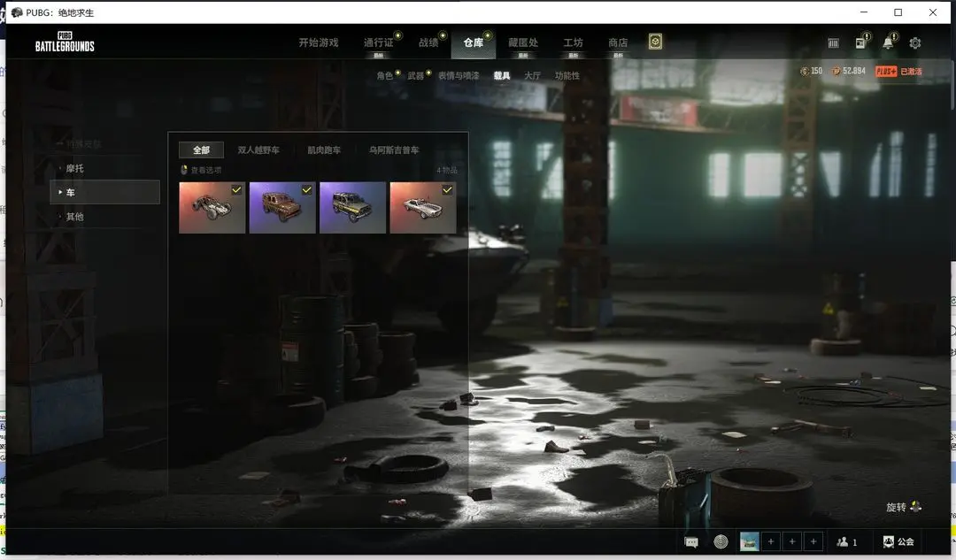Screen dimensions: 956x560
Task: Switch to the 角色 sub-tab
Action: tap(385, 75)
